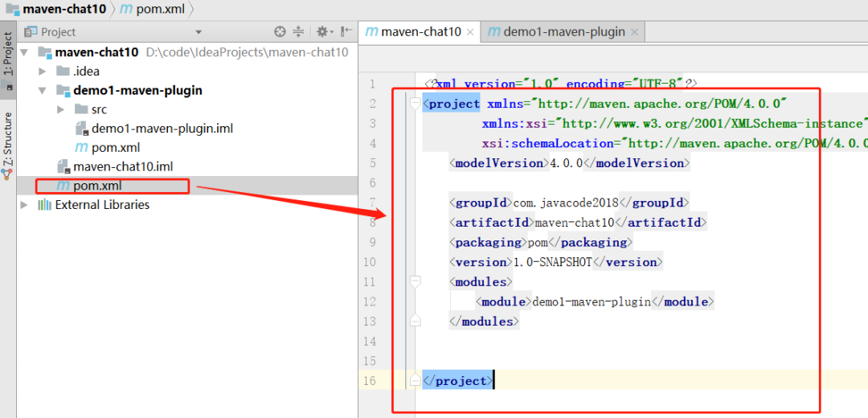Close the maven-chat10 editor tab
Viewport: 868px width, 418px height.
470,32
